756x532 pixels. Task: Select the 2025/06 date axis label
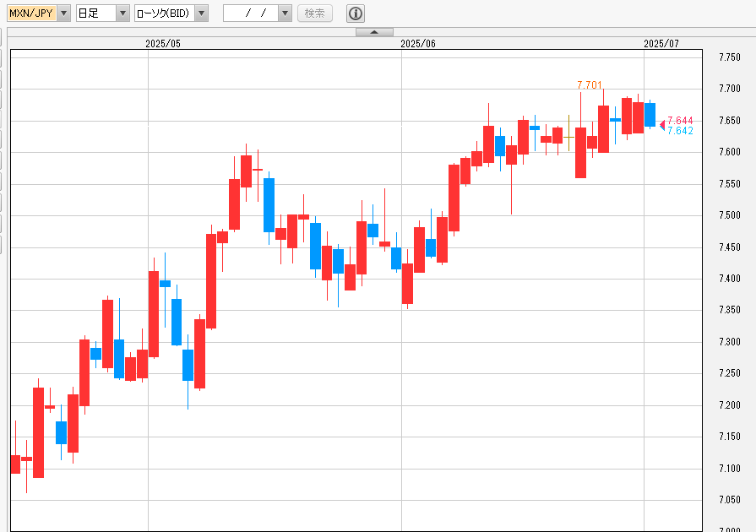[418, 43]
